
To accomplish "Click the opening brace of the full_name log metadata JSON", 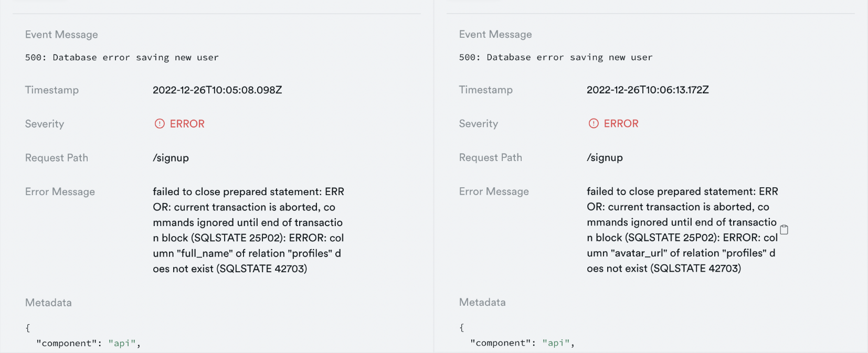I will coord(28,328).
